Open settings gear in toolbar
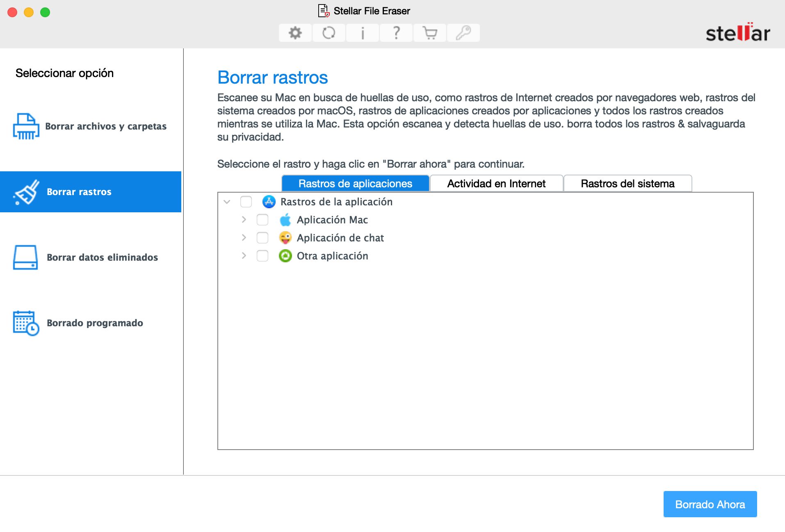Viewport: 785px width, 532px height. click(x=295, y=33)
